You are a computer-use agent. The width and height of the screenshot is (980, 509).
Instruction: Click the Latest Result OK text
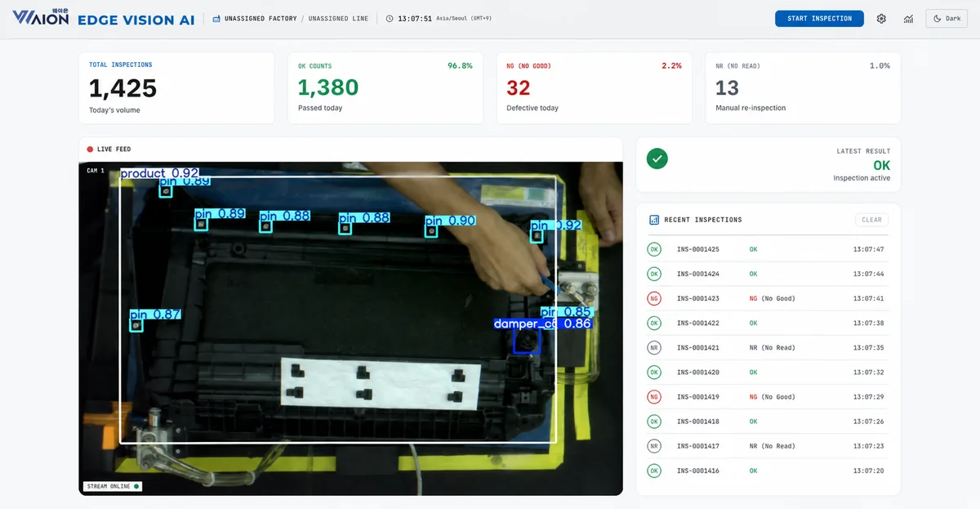click(x=881, y=165)
